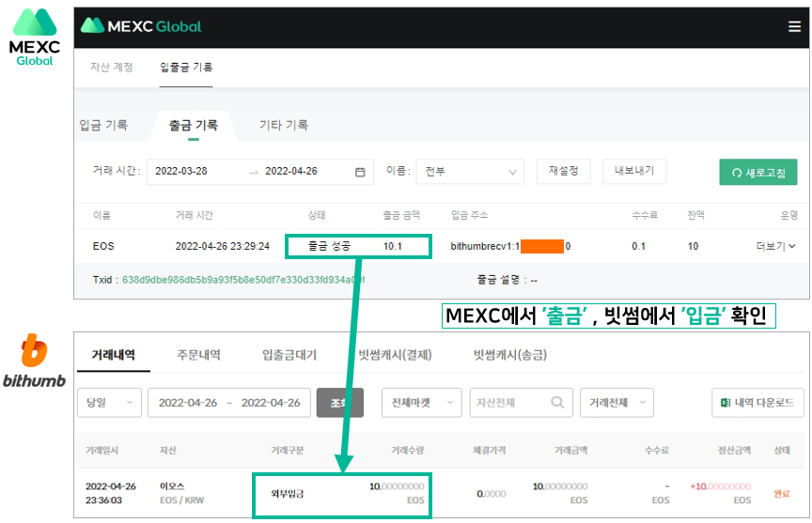This screenshot has width=812, height=523.
Task: Click the 출금 금액 column header
Action: pos(401,215)
